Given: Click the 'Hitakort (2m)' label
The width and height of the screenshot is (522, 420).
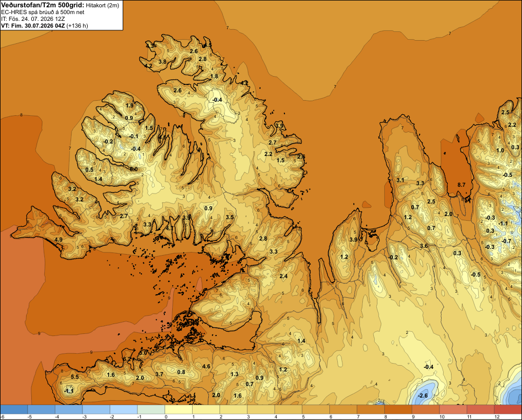Looking at the screenshot, I should (102, 5).
